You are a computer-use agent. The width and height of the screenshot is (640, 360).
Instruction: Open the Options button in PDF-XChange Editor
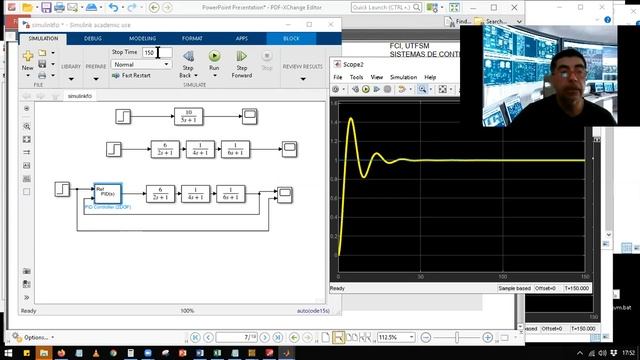(x=32, y=338)
